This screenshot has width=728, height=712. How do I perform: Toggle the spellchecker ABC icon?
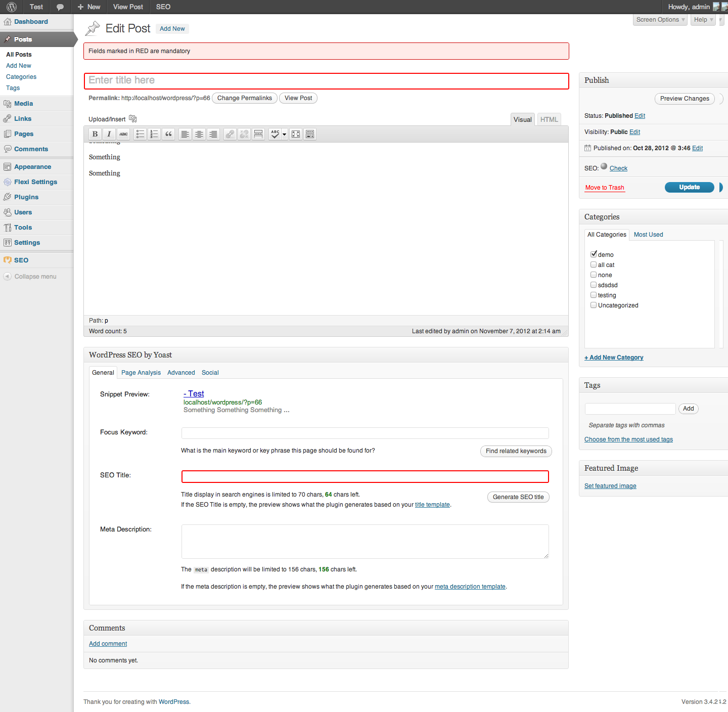click(x=275, y=134)
